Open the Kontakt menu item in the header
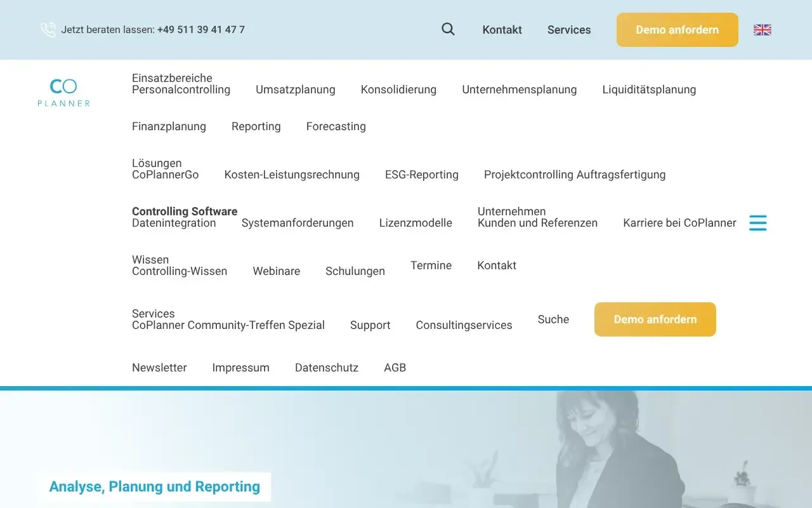 (502, 29)
